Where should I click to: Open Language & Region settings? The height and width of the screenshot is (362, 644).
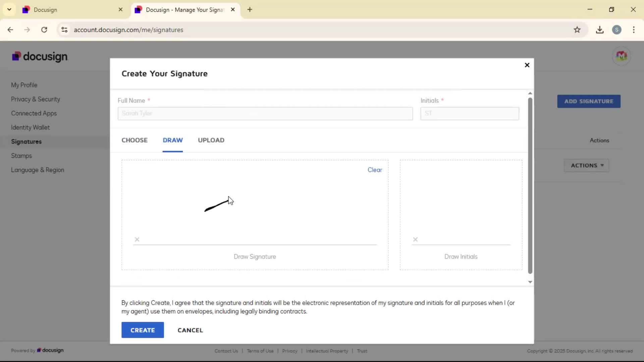pyautogui.click(x=38, y=170)
